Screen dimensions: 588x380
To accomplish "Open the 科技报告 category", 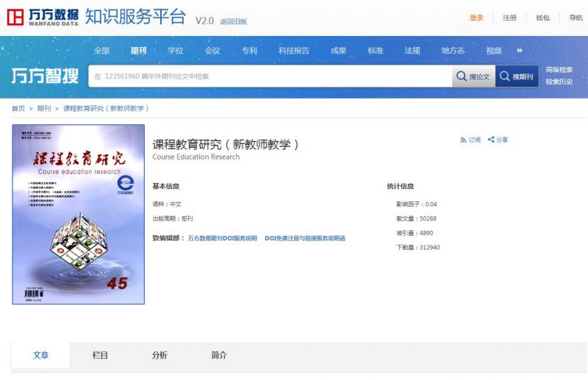I will (x=293, y=51).
